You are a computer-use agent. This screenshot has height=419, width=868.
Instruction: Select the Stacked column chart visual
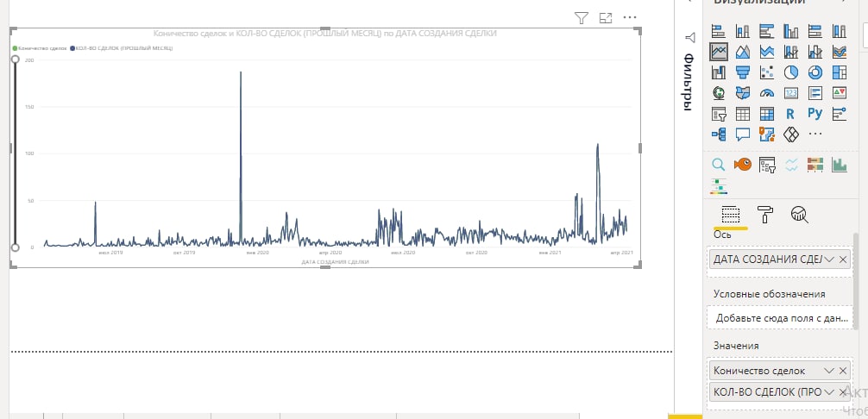742,31
